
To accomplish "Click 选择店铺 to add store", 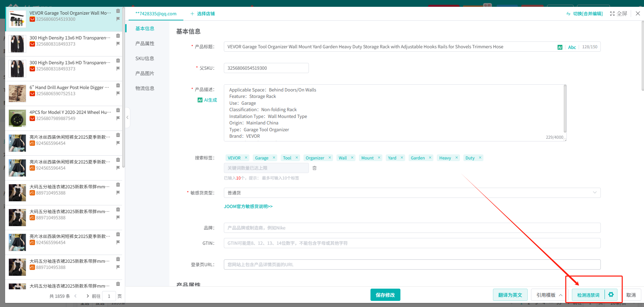I will click(x=202, y=14).
